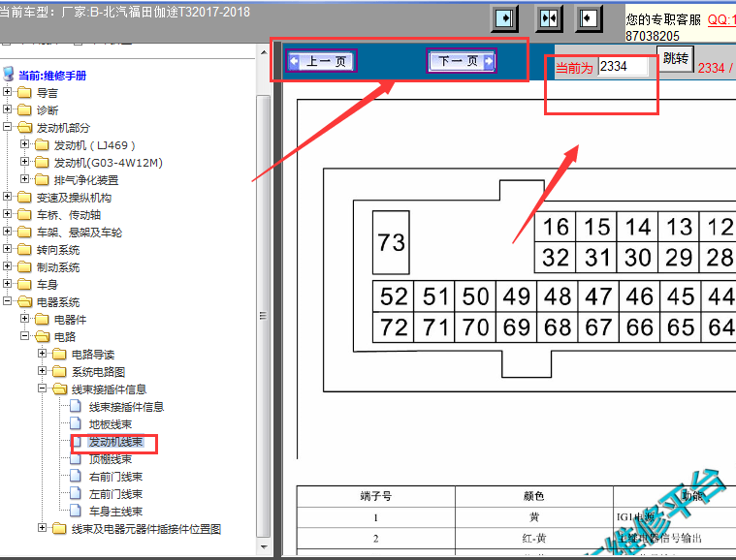Expand the 车身 folder

pos(7,283)
